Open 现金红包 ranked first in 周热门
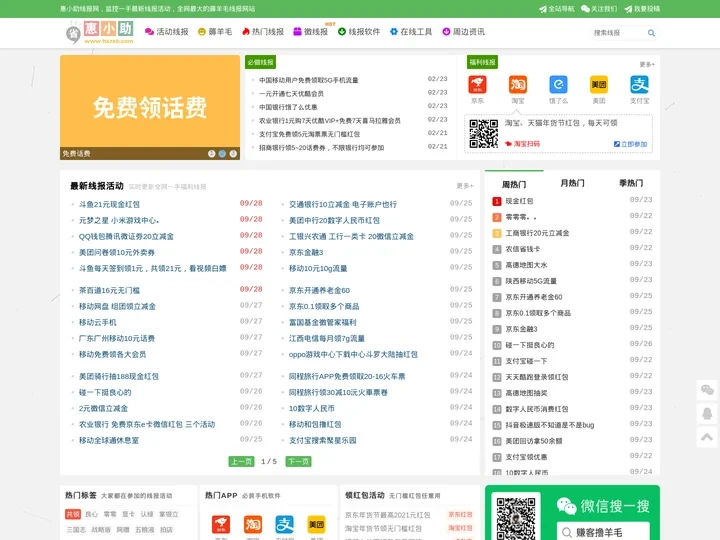The image size is (720, 540). click(519, 201)
